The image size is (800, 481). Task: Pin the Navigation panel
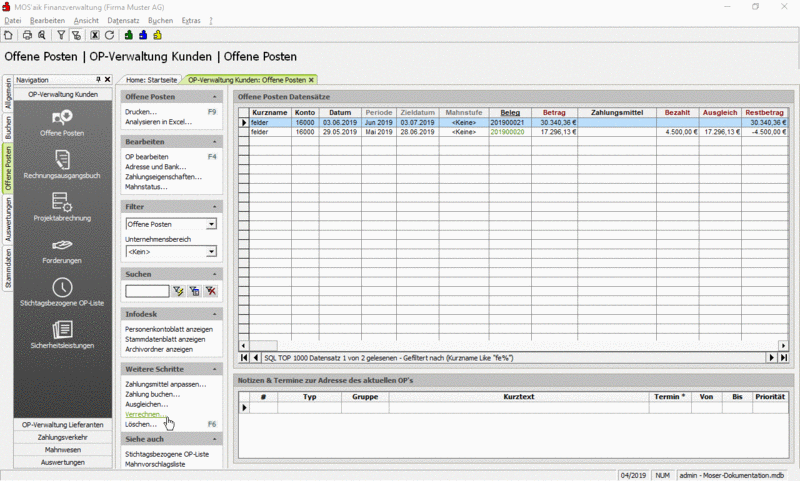pos(98,80)
